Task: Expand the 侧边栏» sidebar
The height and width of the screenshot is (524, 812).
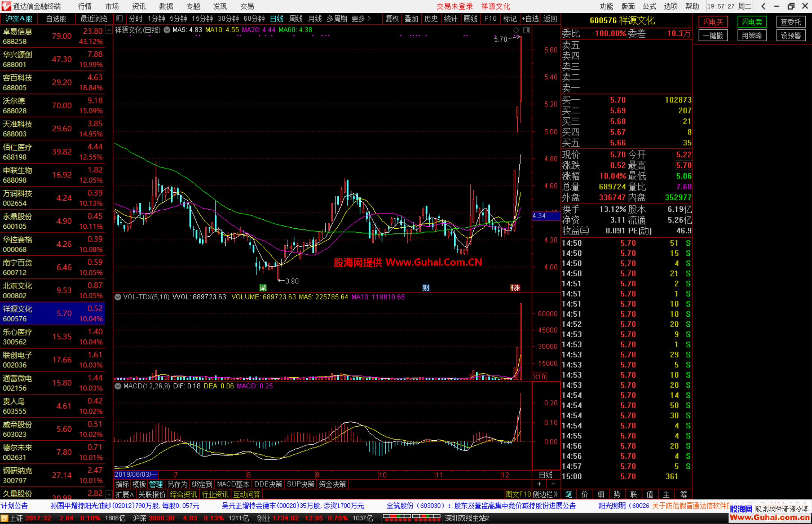Action: tap(545, 494)
